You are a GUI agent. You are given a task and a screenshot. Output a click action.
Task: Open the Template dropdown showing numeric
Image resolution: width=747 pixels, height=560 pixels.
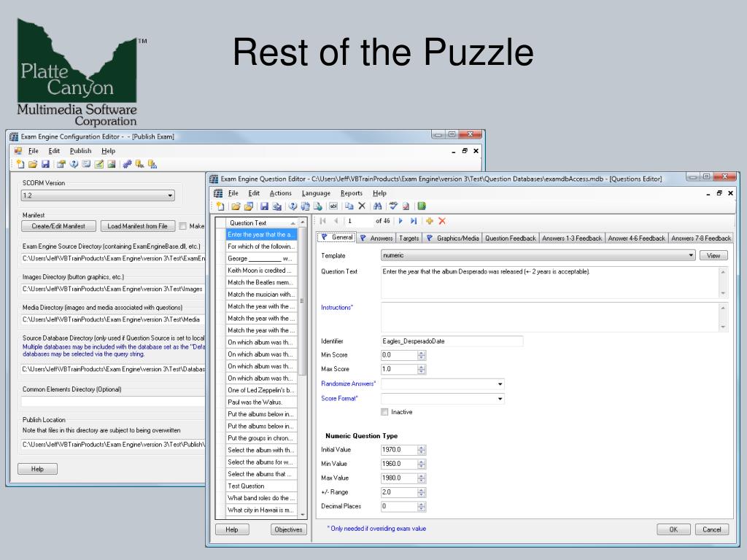point(538,256)
